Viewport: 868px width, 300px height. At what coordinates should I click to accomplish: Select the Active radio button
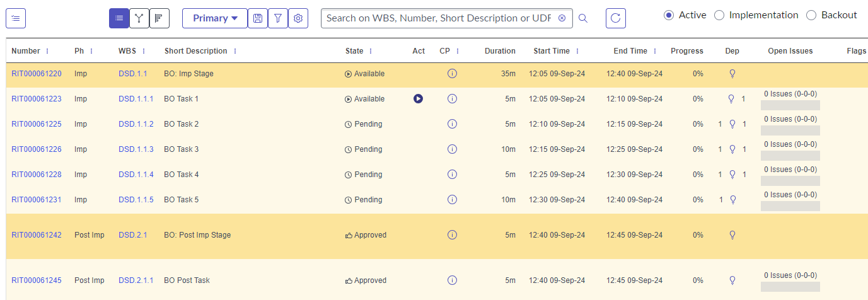[x=669, y=15]
